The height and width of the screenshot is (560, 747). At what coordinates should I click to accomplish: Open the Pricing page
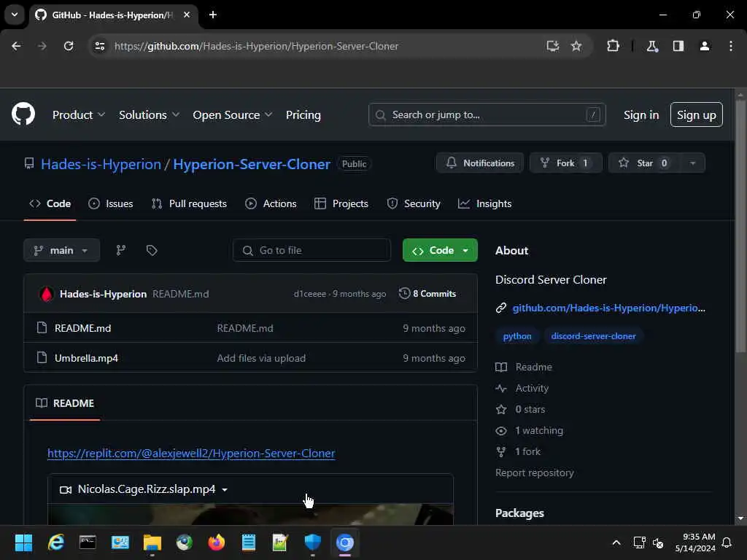click(303, 114)
